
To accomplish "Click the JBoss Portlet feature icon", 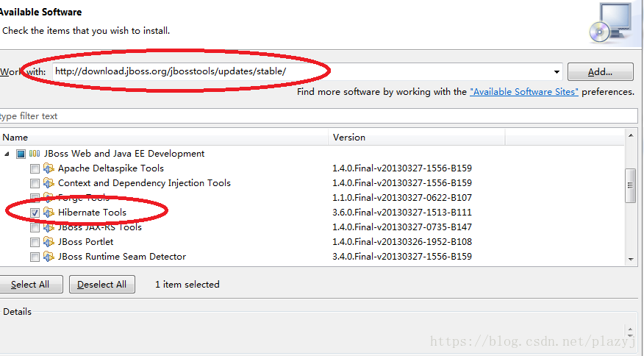I will pyautogui.click(x=49, y=242).
